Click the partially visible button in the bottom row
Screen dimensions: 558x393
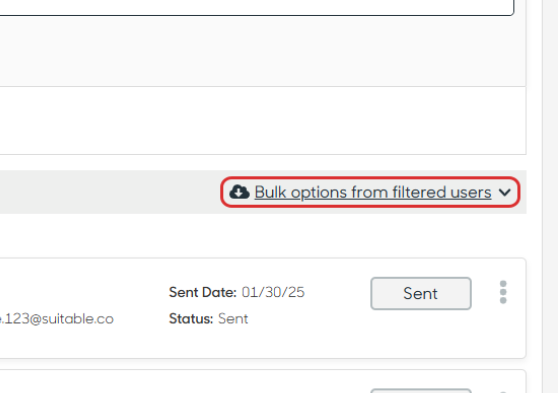click(x=421, y=391)
